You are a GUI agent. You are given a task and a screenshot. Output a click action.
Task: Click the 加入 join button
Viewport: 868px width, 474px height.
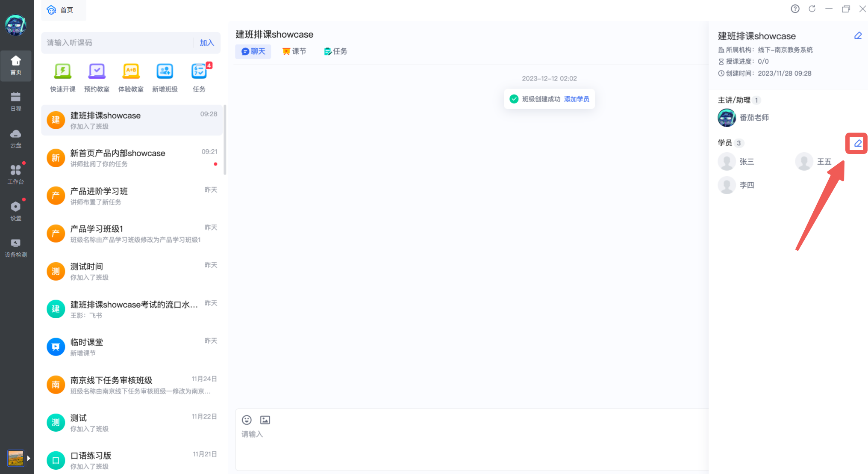click(x=207, y=43)
